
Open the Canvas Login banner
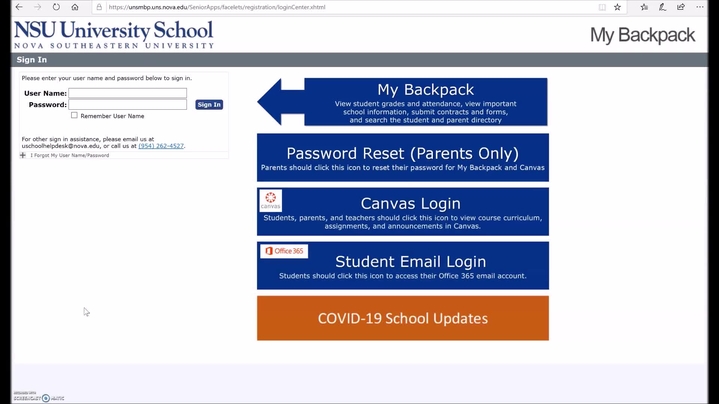(403, 211)
